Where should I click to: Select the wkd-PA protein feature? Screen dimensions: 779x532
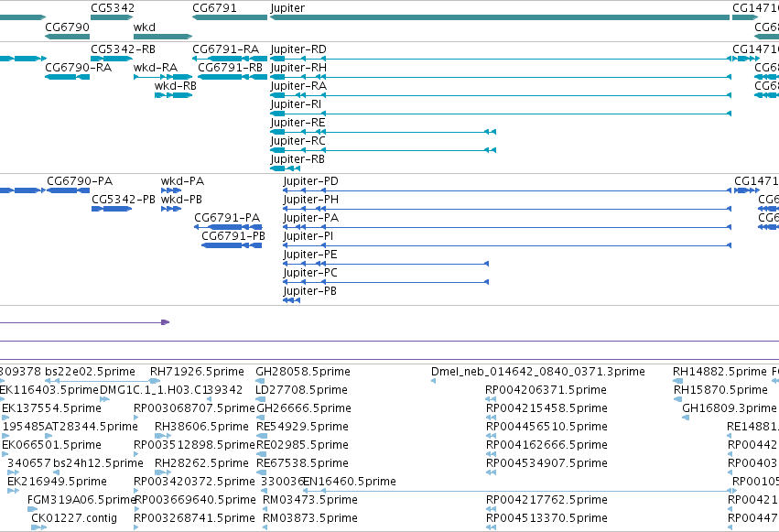(x=171, y=190)
